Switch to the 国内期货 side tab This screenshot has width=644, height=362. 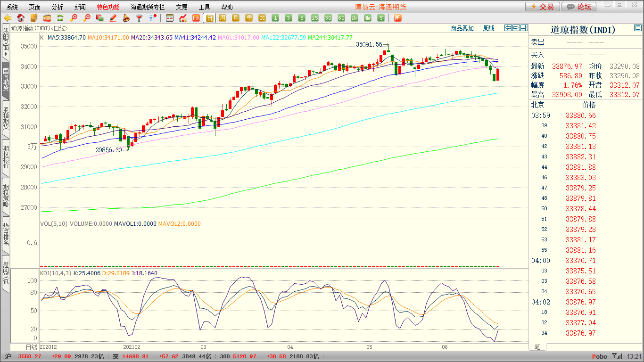(6, 80)
